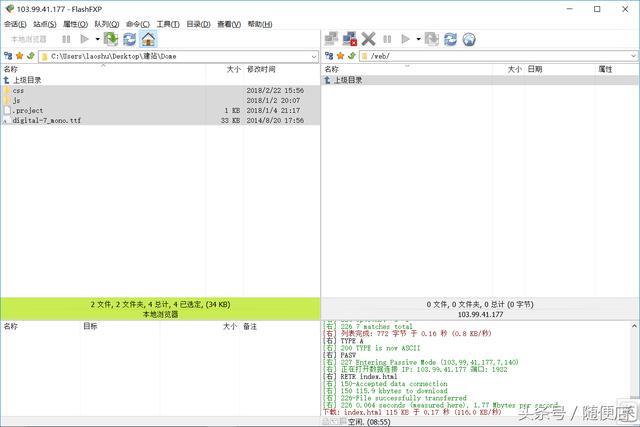Click the log pane scrollbar up arrow
The width and height of the screenshot is (640, 427).
tap(635, 326)
